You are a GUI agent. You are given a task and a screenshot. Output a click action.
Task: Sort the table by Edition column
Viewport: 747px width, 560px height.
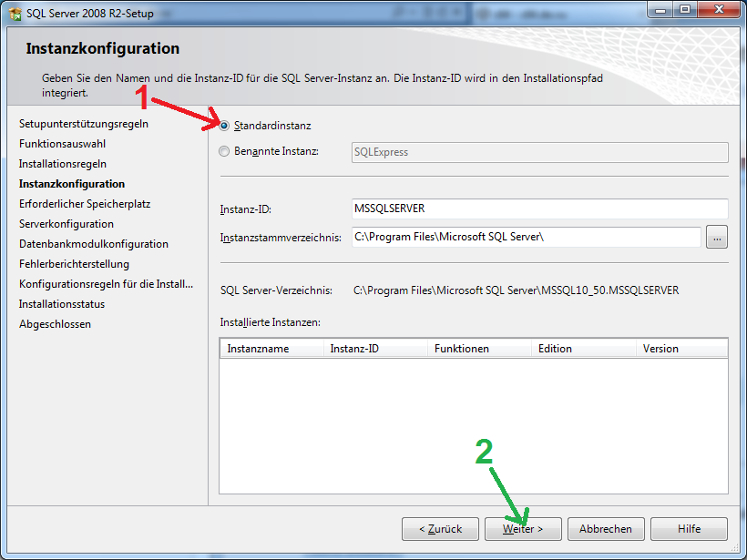coord(583,349)
